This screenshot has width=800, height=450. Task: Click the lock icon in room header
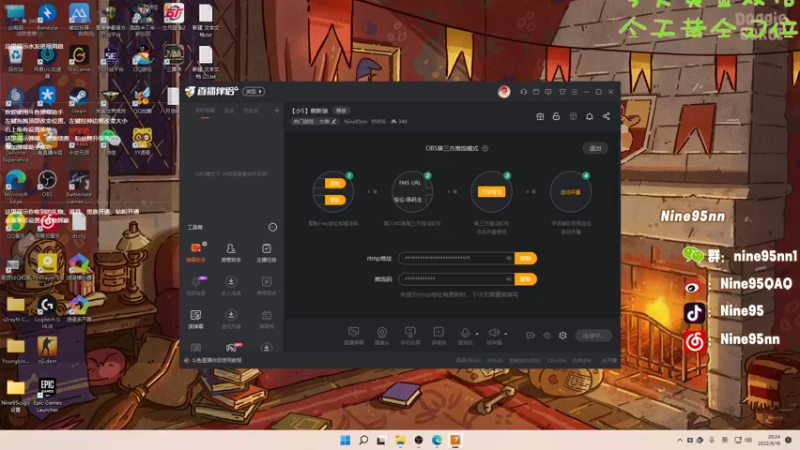[x=556, y=116]
